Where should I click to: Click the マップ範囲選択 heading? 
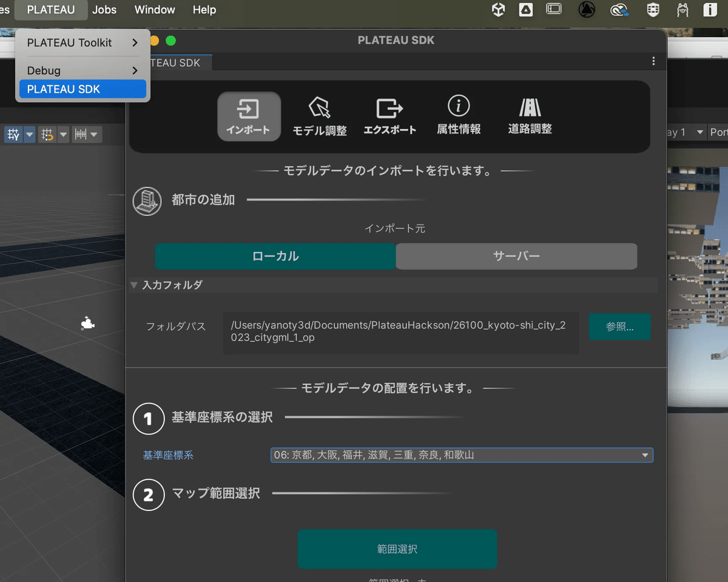click(x=216, y=493)
